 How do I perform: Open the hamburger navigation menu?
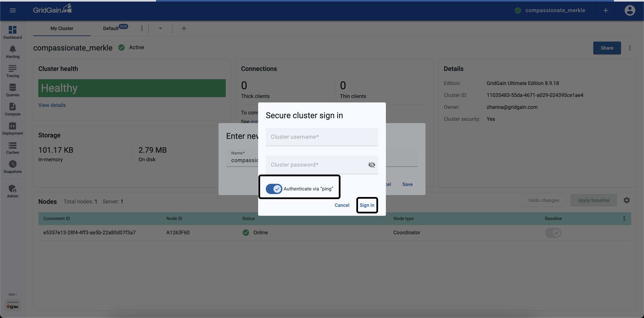(x=13, y=10)
